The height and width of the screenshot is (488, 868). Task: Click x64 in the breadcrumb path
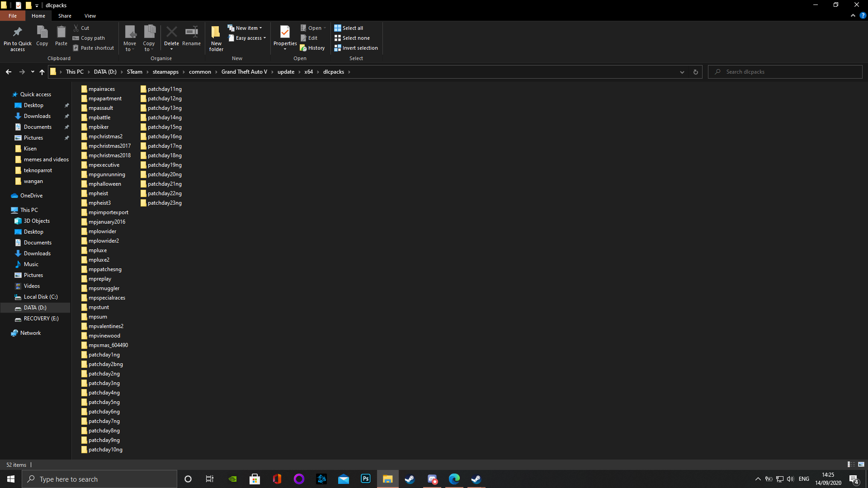point(309,72)
